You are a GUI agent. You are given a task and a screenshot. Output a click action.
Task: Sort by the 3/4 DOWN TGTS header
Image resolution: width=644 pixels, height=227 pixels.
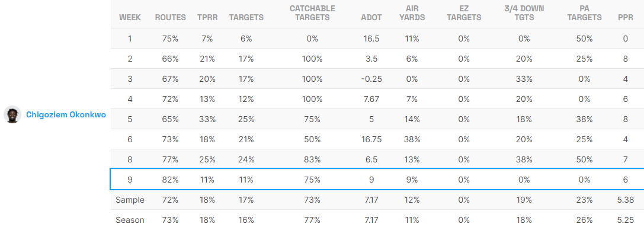(x=524, y=13)
